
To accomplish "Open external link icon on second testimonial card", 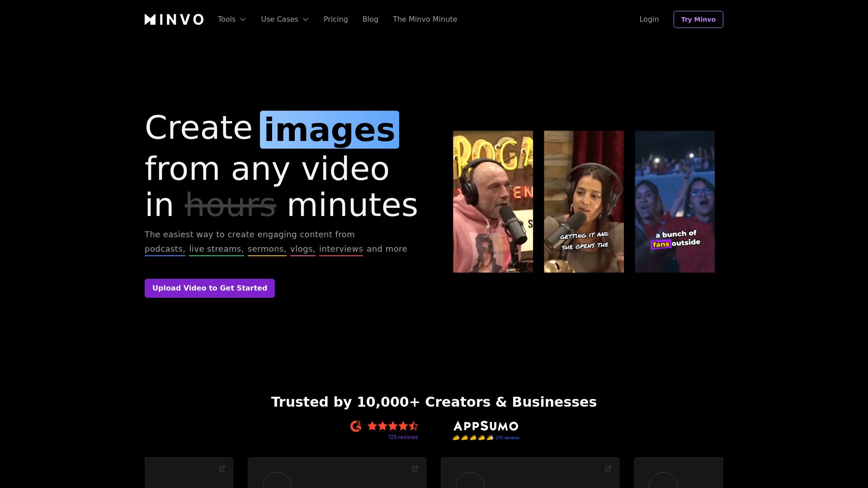I will tap(415, 469).
